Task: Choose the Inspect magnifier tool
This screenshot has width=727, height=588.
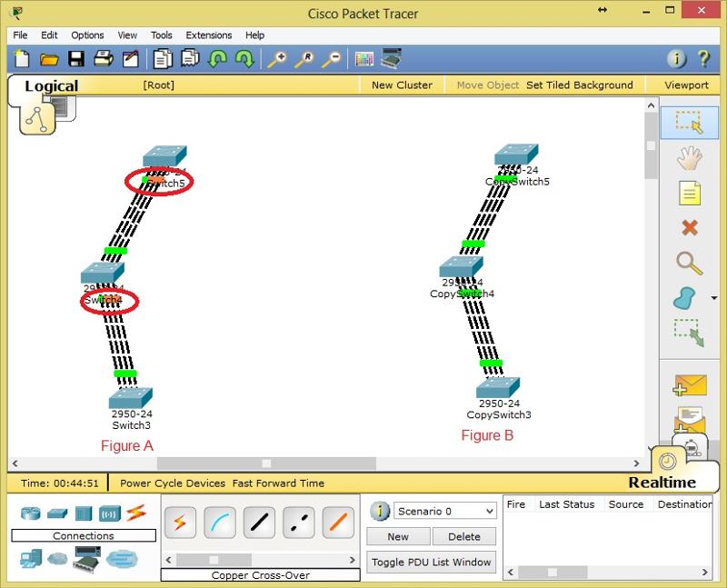Action: [690, 263]
